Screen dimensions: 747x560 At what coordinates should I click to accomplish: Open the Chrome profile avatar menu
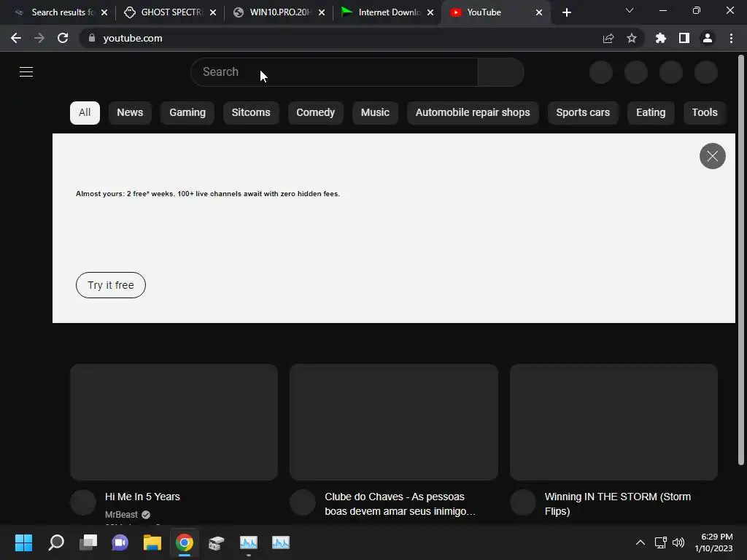708,38
